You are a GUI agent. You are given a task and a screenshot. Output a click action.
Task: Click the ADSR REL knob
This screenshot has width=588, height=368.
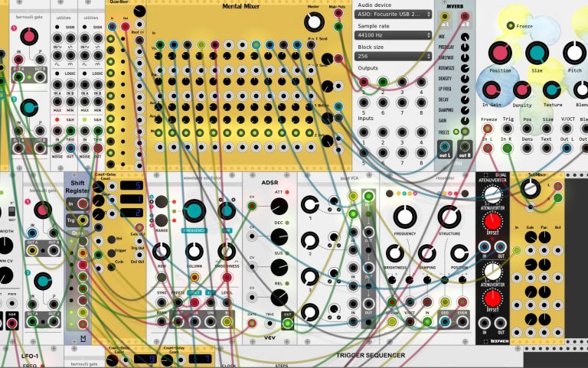279,298
